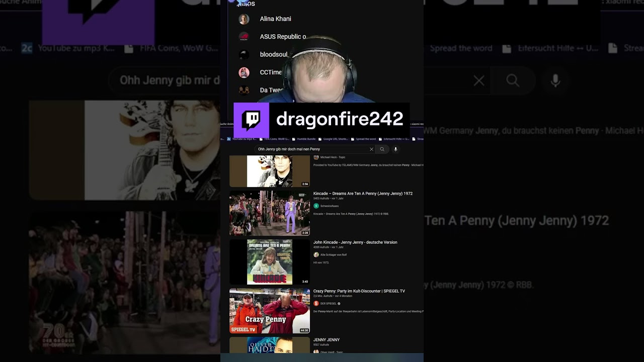
Task: Open the Kincade purple-suit stage thumbnail
Action: 270,213
